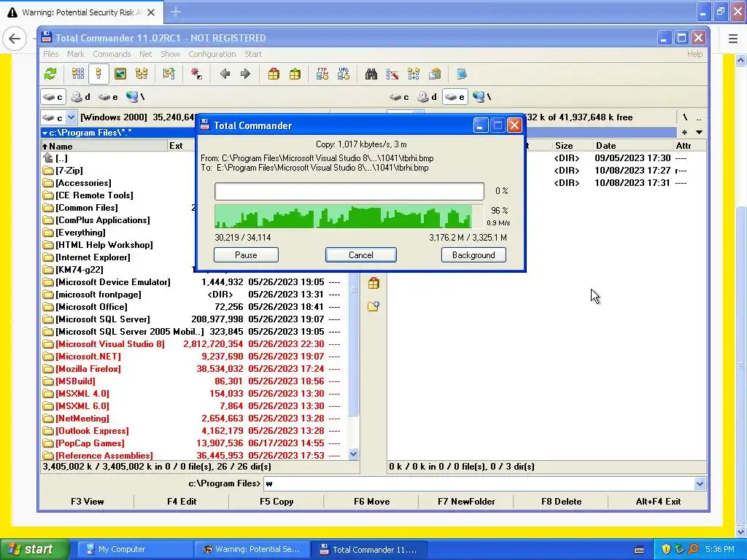Screen dimensions: 747x560
Task: Select drive c button in right panel
Action: (399, 97)
